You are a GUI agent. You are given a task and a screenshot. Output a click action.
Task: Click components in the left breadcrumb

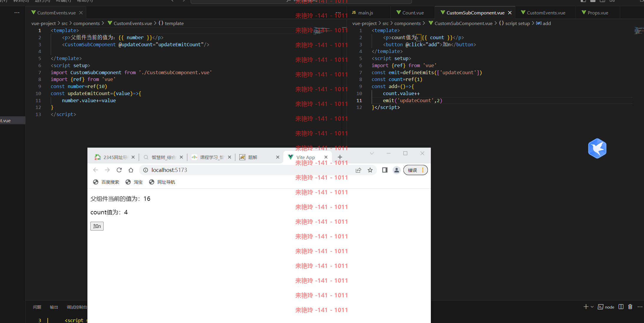pyautogui.click(x=87, y=23)
